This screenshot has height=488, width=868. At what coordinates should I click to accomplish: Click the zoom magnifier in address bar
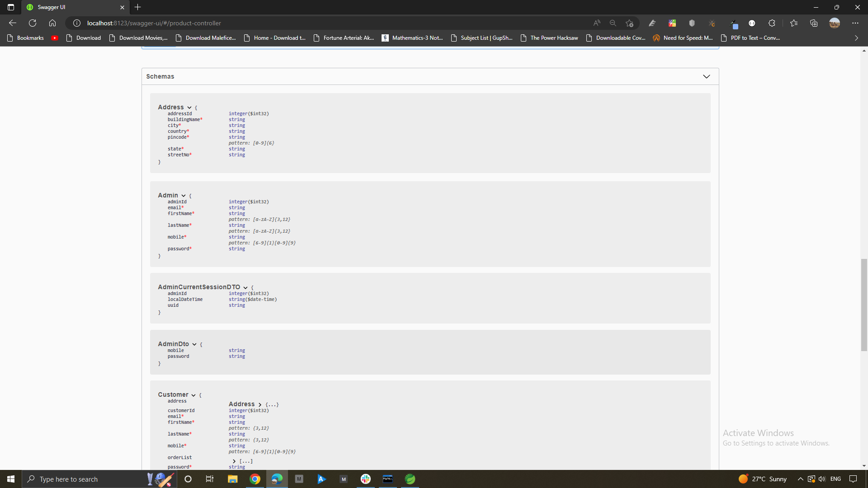click(x=613, y=23)
